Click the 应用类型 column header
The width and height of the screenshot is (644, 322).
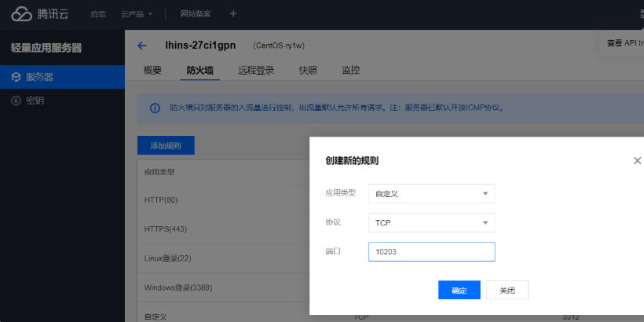pos(159,172)
